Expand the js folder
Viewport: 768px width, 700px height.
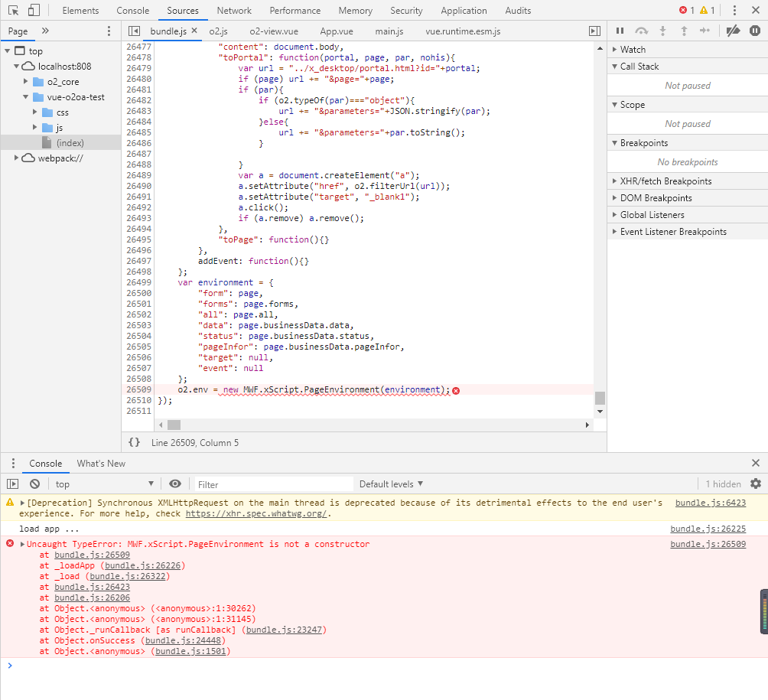click(34, 127)
